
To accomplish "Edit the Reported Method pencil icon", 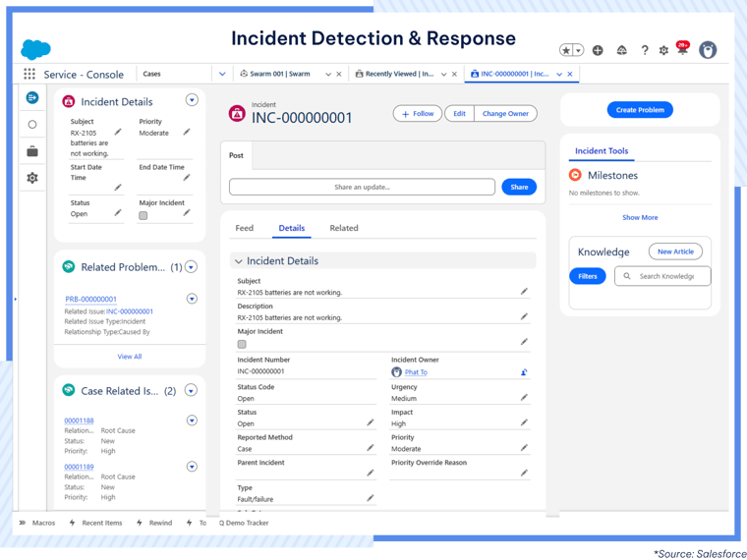I will [371, 448].
